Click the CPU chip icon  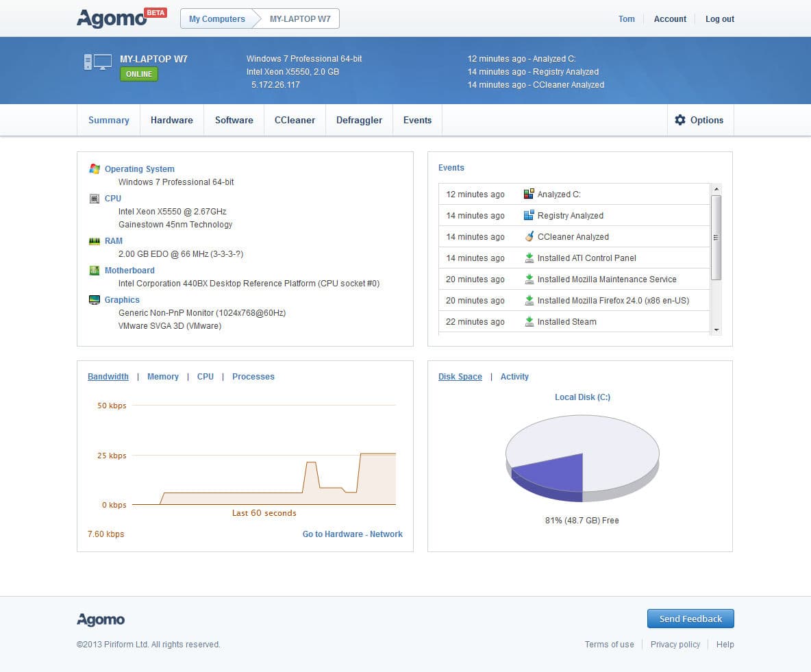[95, 199]
